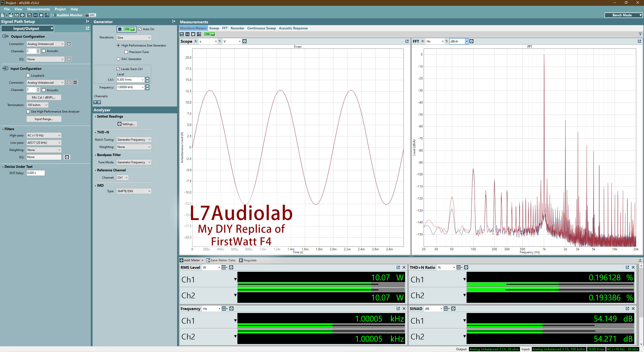Undock the Input/Output panel

tap(88, 28)
